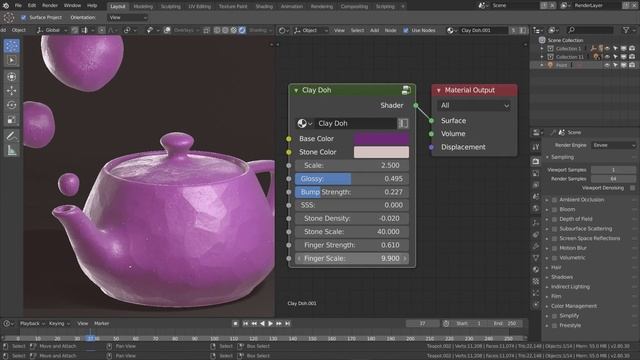
Task: Switch to the Shading workspace tab
Action: click(264, 7)
